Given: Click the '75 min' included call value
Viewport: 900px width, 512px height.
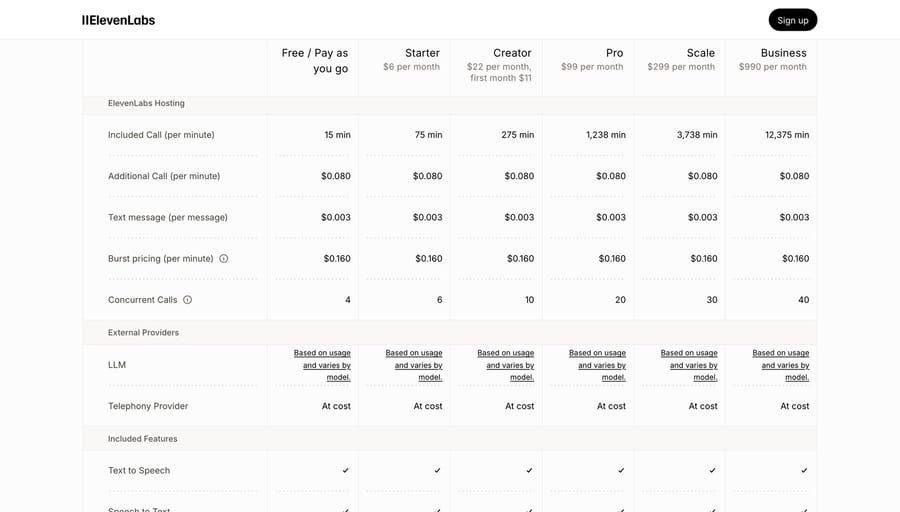Looking at the screenshot, I should pyautogui.click(x=429, y=135).
